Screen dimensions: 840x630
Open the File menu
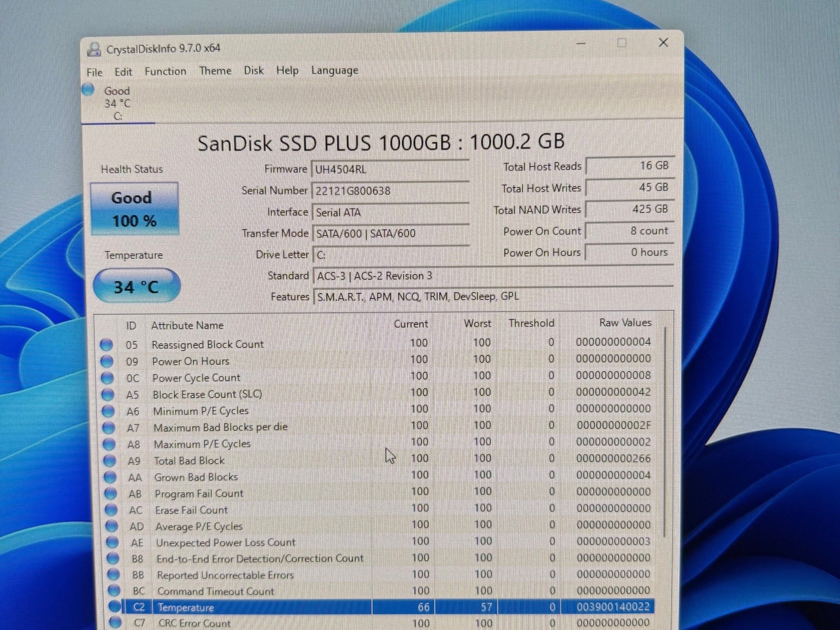pos(94,72)
